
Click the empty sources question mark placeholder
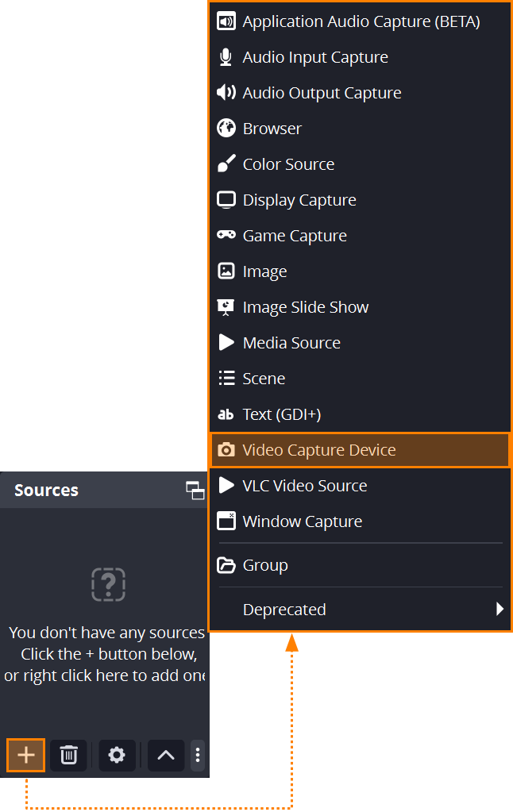tap(108, 585)
